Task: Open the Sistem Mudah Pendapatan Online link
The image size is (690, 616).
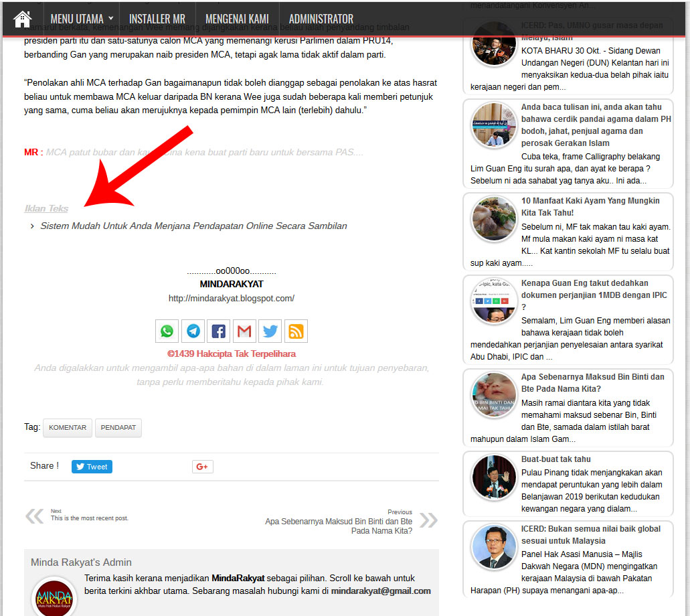Action: coord(193,226)
